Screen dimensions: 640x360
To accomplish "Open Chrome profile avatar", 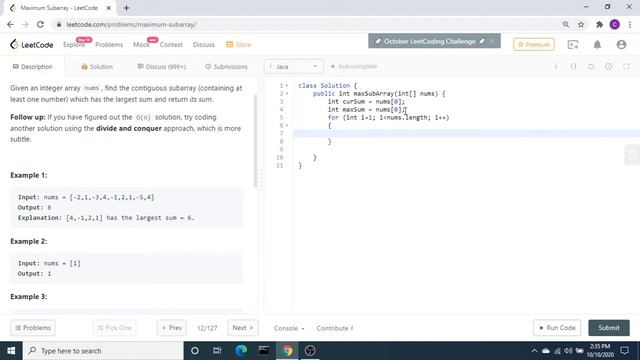I will (x=615, y=24).
